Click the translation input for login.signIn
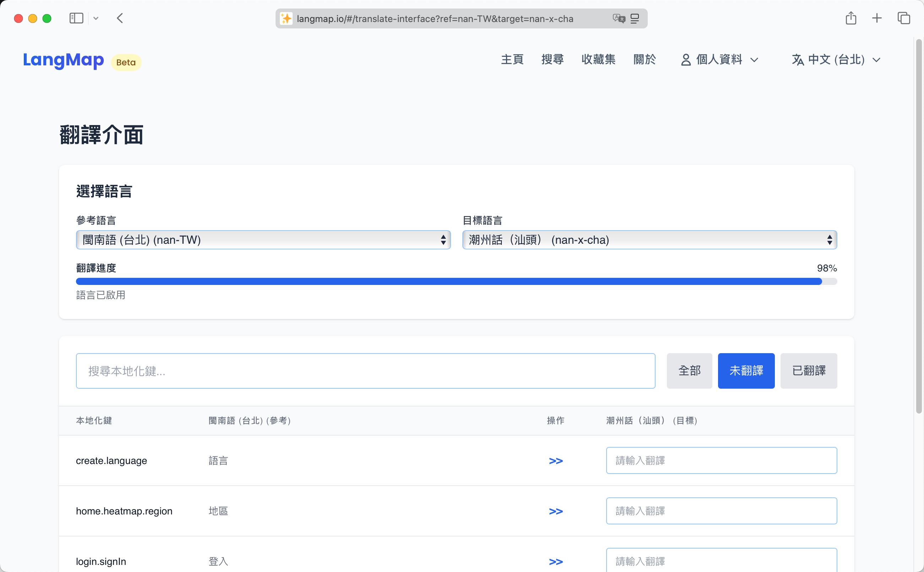This screenshot has height=572, width=924. tap(721, 561)
